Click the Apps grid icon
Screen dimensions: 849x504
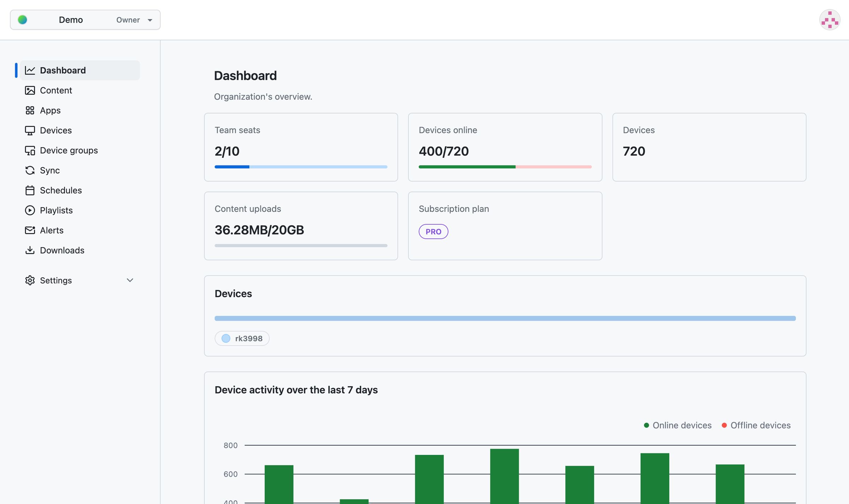coord(30,110)
